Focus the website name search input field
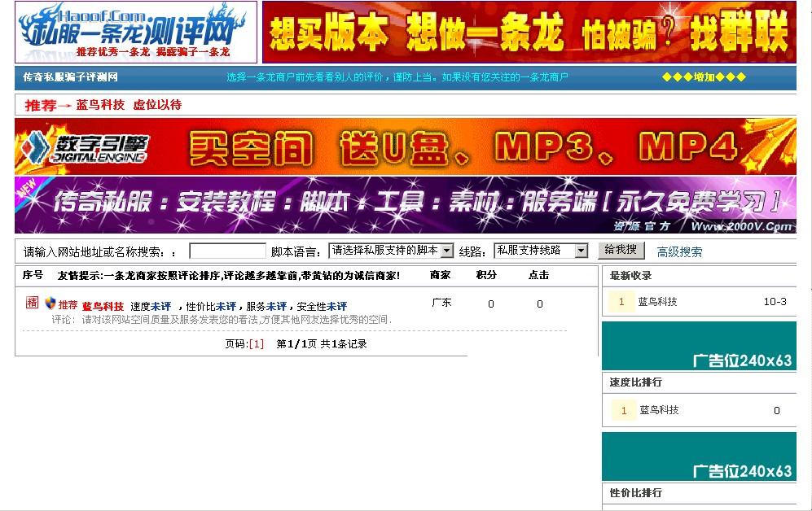Image resolution: width=812 pixels, height=511 pixels. point(227,251)
